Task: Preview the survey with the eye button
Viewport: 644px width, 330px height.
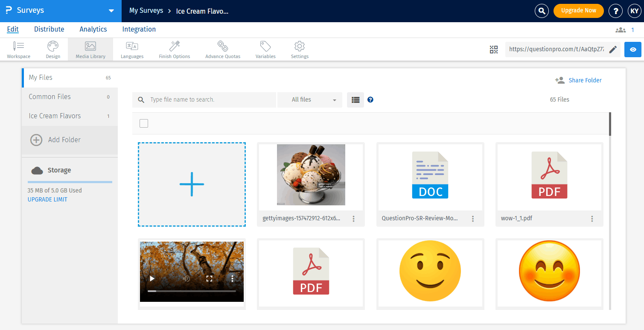Action: tap(632, 50)
